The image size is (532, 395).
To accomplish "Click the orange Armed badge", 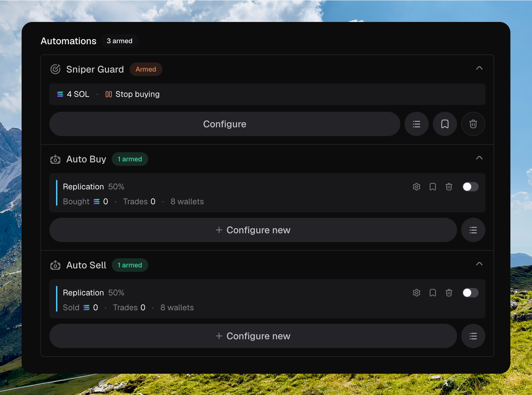I will [146, 69].
